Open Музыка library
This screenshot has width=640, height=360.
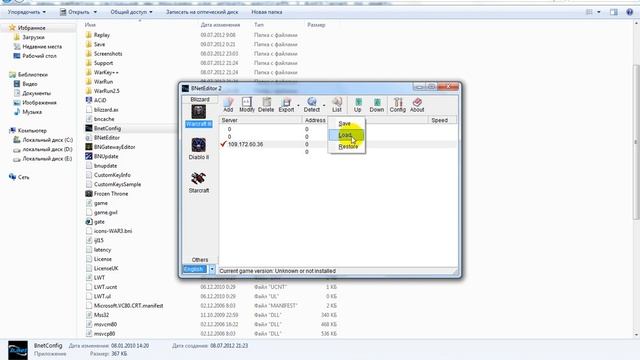(32, 112)
